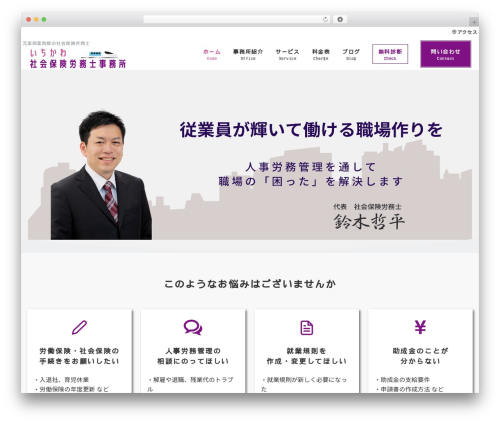
Task: Click the headline 従業員が輝いて働ける職場作りを
Action: [311, 130]
